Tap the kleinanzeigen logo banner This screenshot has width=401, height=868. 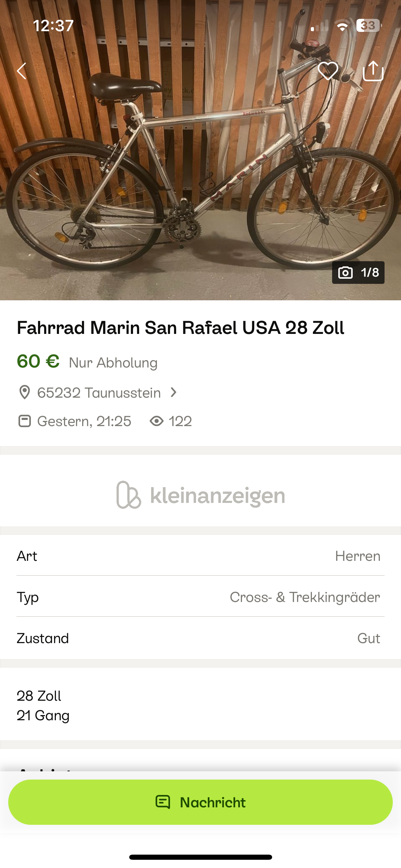[200, 495]
